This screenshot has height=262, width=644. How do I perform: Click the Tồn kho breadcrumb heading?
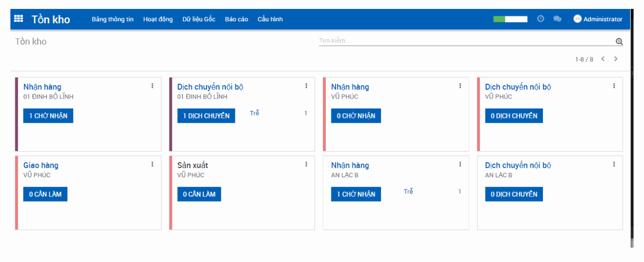point(31,42)
